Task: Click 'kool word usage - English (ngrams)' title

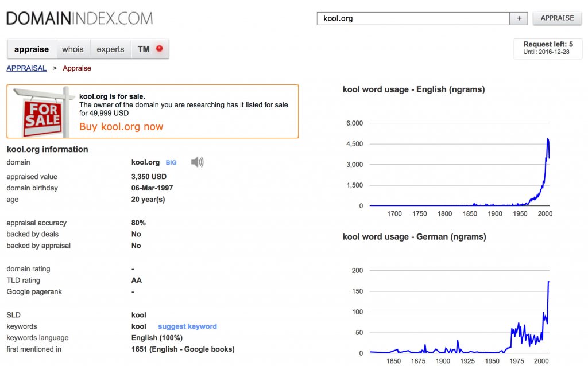Action: 413,89
